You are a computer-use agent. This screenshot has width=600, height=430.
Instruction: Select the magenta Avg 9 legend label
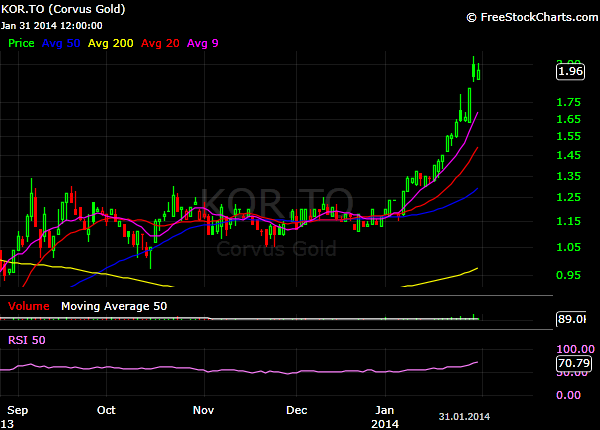tap(202, 43)
